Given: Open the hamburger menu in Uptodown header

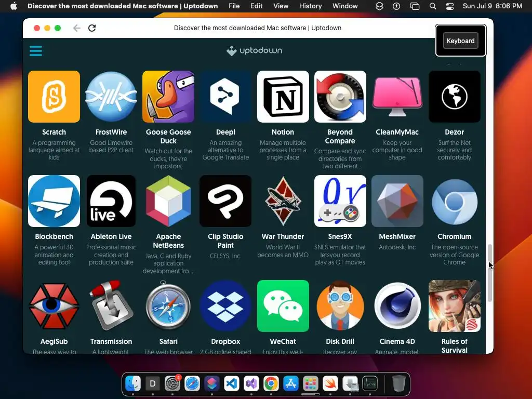Looking at the screenshot, I should click(x=36, y=51).
